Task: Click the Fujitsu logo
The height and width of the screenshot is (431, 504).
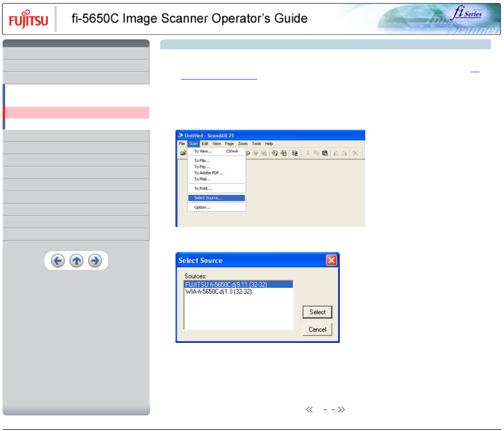Action: tap(29, 19)
